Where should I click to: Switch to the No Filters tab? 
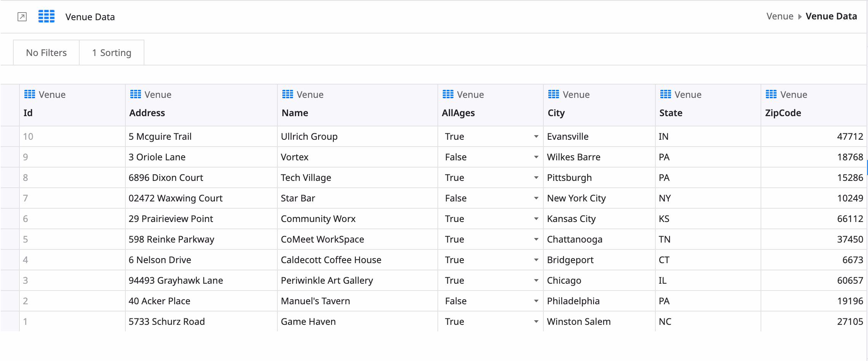pos(46,52)
